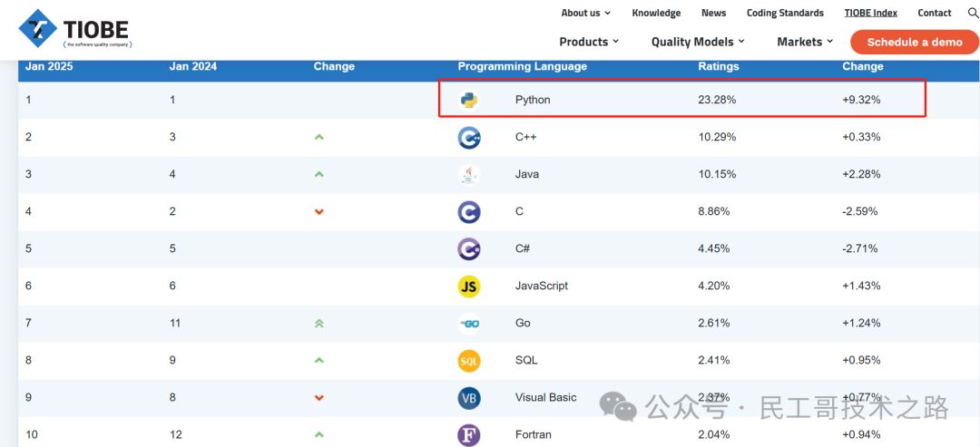This screenshot has height=447, width=980.
Task: Click the double up arrow in Go row
Action: (318, 324)
